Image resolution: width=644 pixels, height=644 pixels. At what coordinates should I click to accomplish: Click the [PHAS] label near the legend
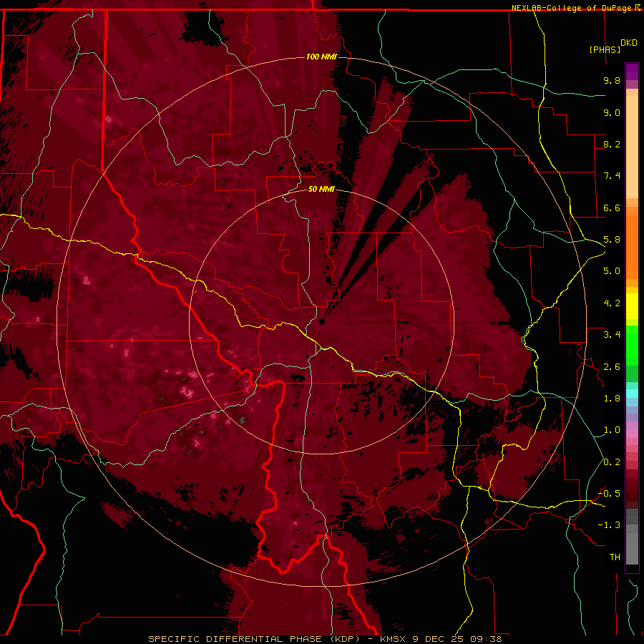coord(605,49)
